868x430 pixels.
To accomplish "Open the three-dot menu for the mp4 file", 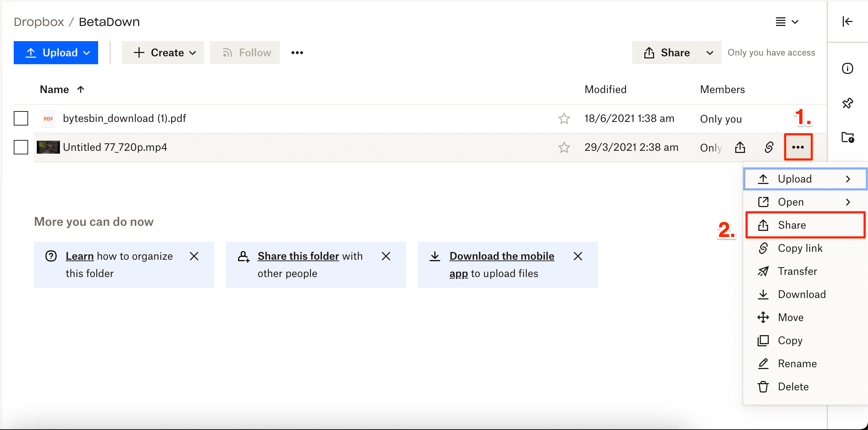I will point(798,147).
